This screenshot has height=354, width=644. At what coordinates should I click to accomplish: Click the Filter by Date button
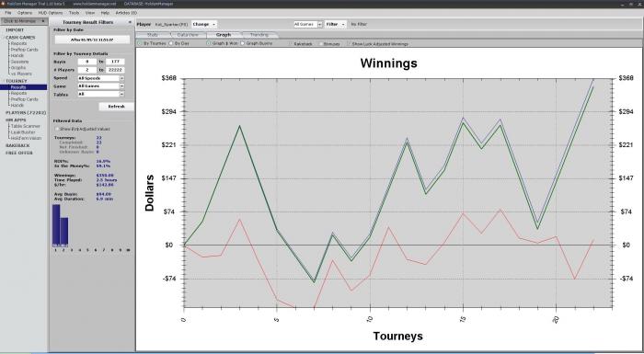click(x=92, y=40)
